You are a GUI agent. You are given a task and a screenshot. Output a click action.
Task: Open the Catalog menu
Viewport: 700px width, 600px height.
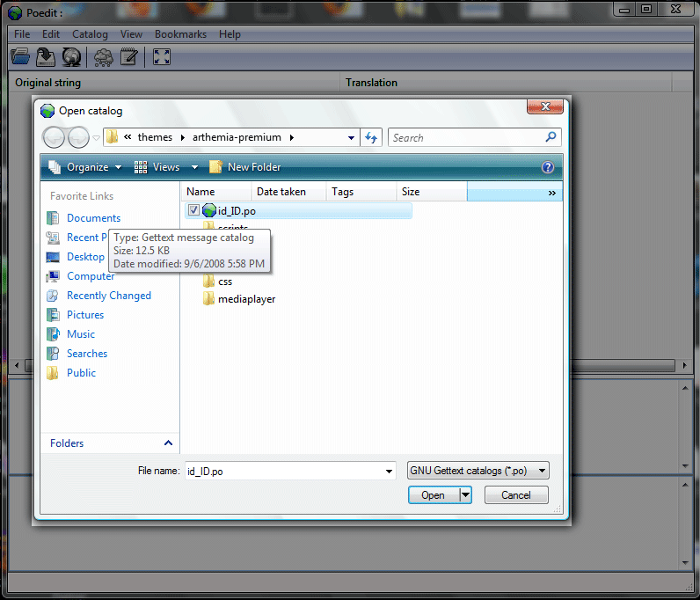pos(90,34)
